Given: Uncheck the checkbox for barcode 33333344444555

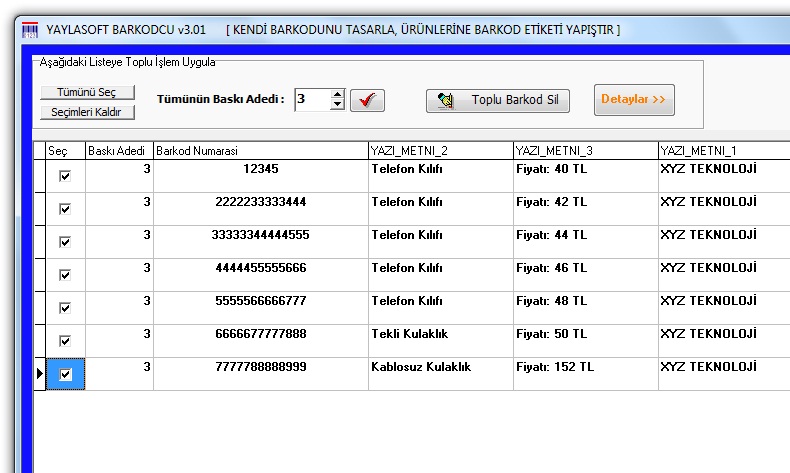Looking at the screenshot, I should point(65,242).
